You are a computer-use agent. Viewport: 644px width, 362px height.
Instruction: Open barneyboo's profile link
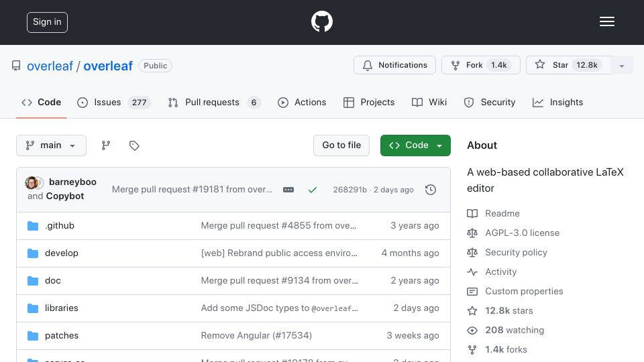[72, 182]
